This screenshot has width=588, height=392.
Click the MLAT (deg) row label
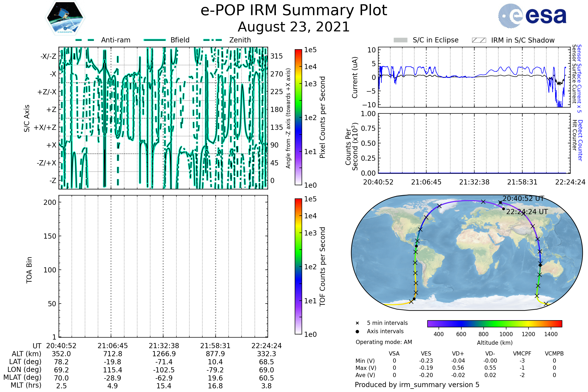(22, 377)
